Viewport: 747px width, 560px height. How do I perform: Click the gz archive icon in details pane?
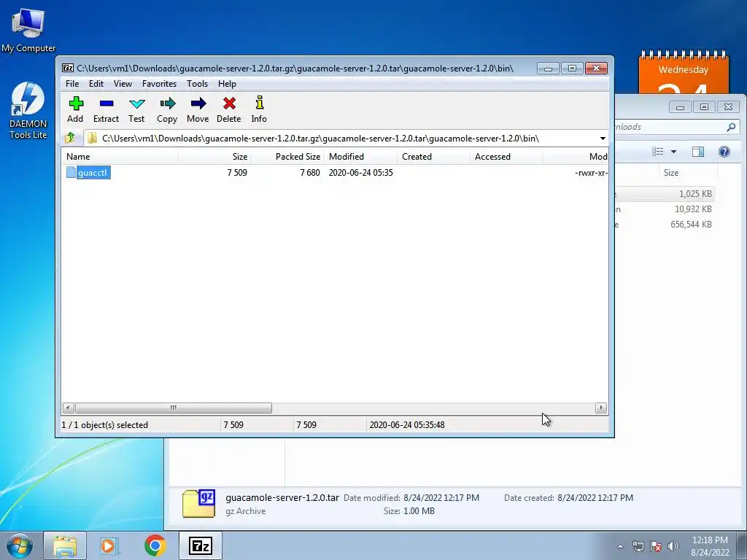coord(198,503)
